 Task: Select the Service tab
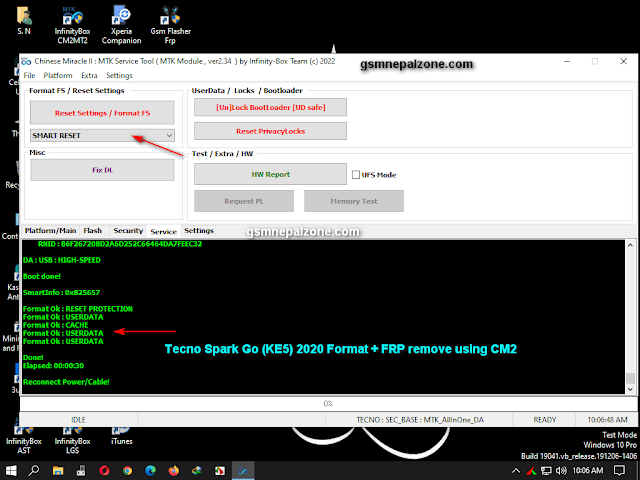(x=163, y=231)
